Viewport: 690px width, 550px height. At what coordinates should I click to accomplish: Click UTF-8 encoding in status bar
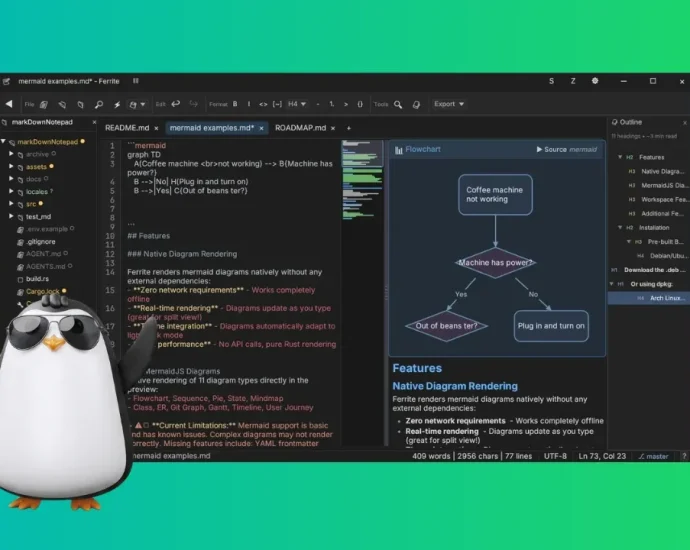pyautogui.click(x=555, y=456)
